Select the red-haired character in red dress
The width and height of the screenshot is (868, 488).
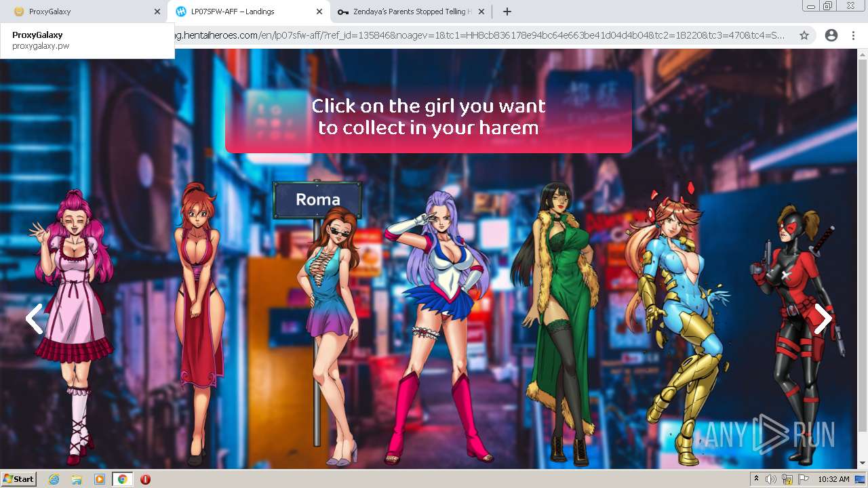[199, 324]
